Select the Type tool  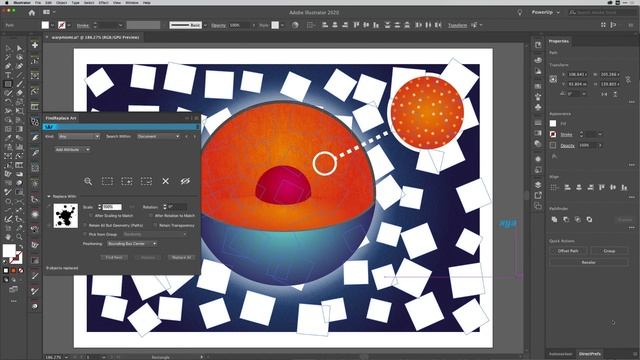(8, 75)
